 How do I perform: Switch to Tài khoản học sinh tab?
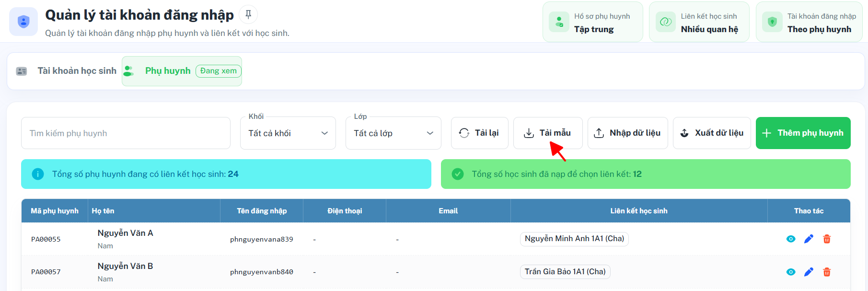point(66,71)
